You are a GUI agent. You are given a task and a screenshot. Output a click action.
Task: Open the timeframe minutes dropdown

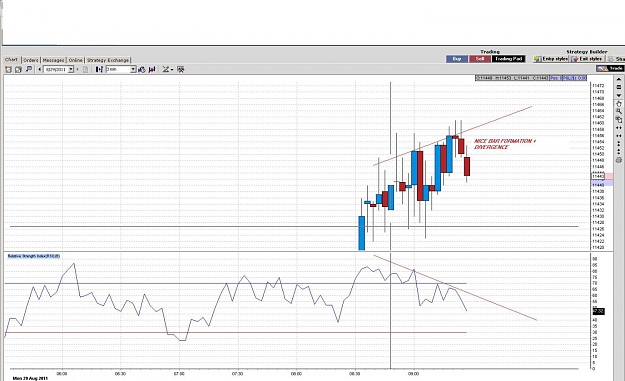[133, 69]
